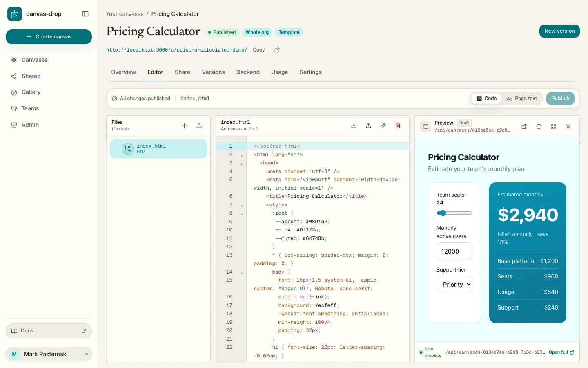Click the Live preview status indicator

(x=430, y=352)
